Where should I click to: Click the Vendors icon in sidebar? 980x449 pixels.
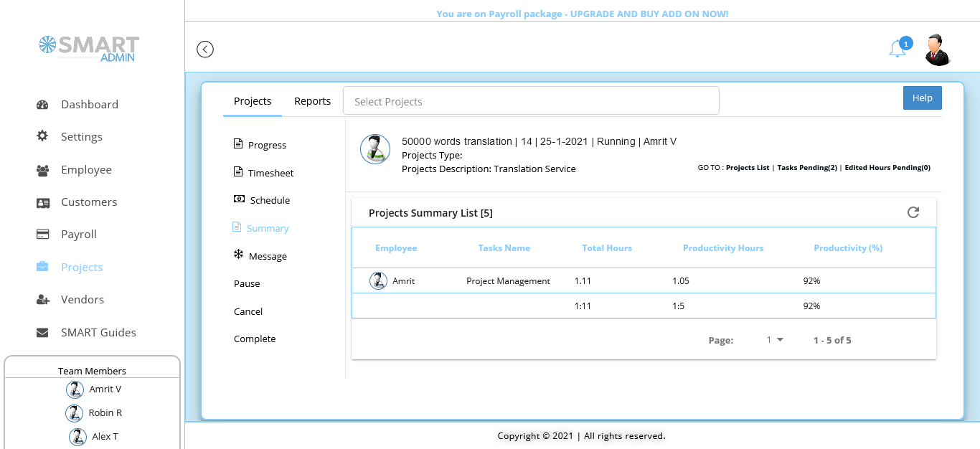pos(42,300)
